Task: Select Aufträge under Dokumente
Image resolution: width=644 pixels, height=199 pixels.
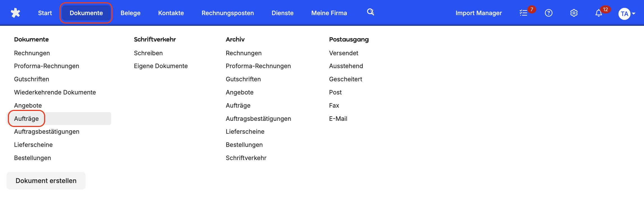Action: point(26,119)
